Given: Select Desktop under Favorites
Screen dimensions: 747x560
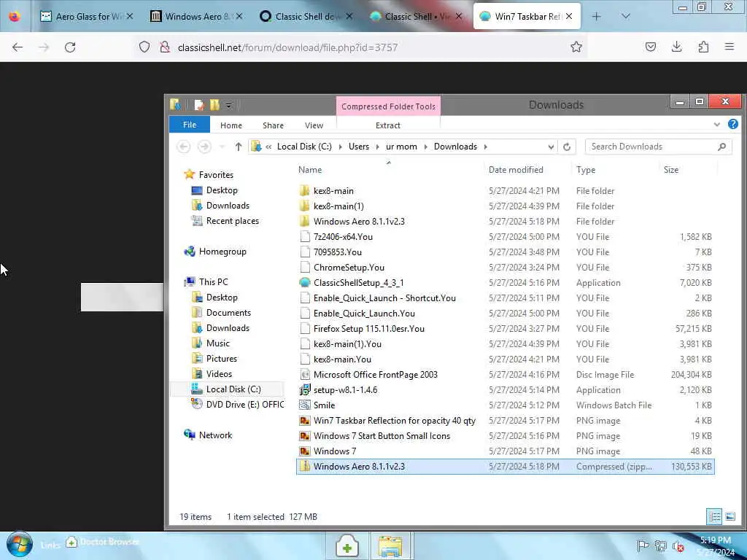Looking at the screenshot, I should tap(222, 190).
